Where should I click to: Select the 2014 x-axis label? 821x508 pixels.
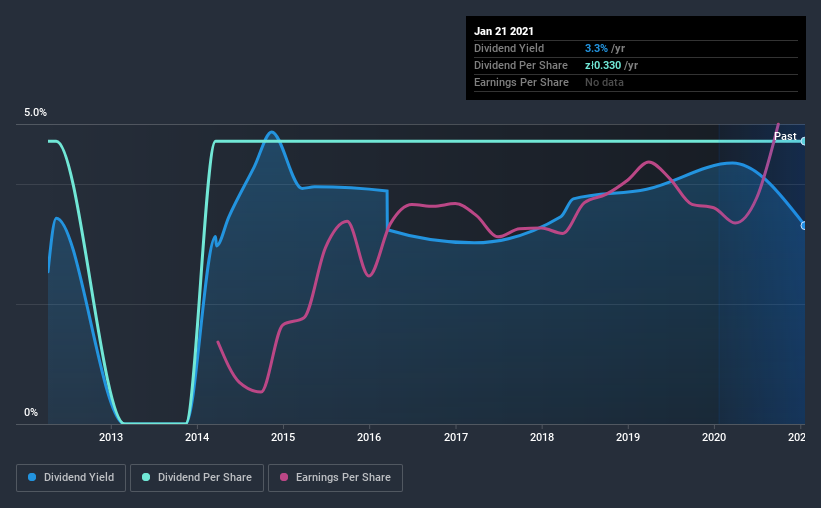tap(197, 437)
